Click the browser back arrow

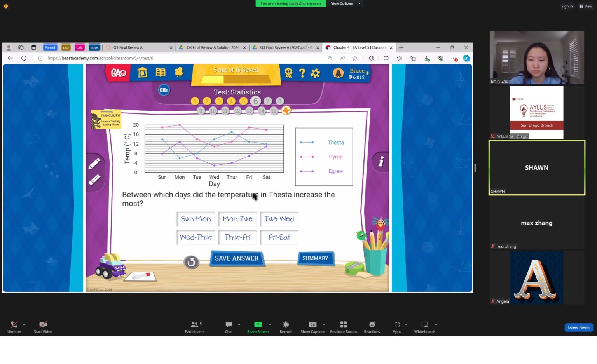10,58
